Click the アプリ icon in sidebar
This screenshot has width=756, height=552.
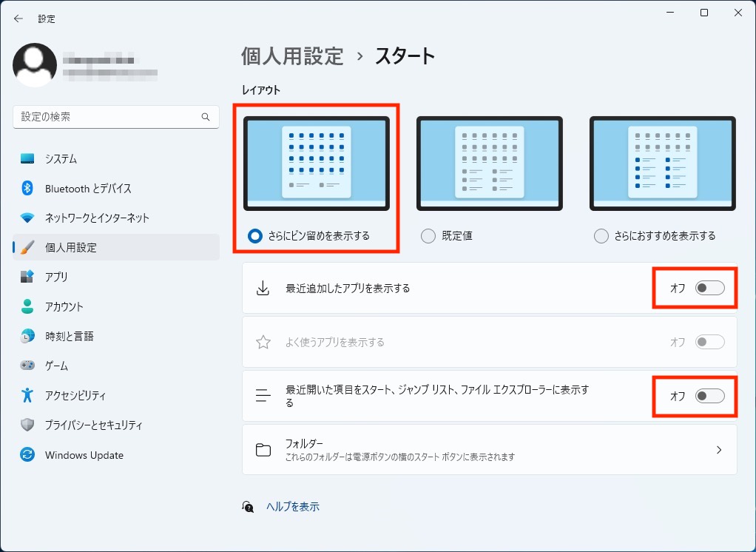[27, 277]
